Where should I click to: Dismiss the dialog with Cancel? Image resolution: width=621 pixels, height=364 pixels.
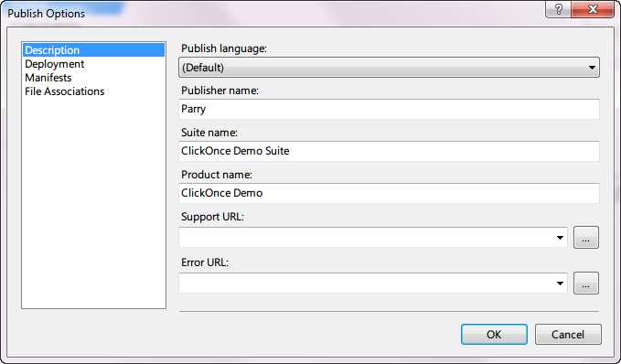(x=568, y=335)
